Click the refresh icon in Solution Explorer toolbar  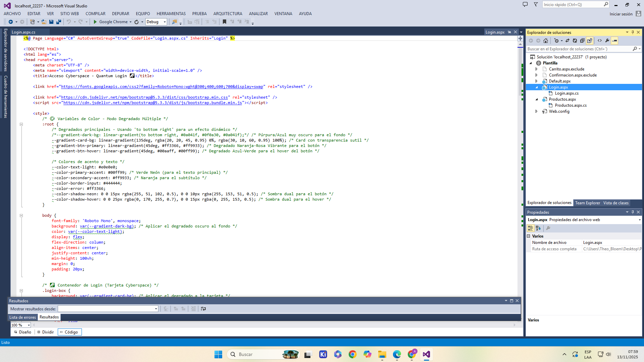pyautogui.click(x=575, y=41)
